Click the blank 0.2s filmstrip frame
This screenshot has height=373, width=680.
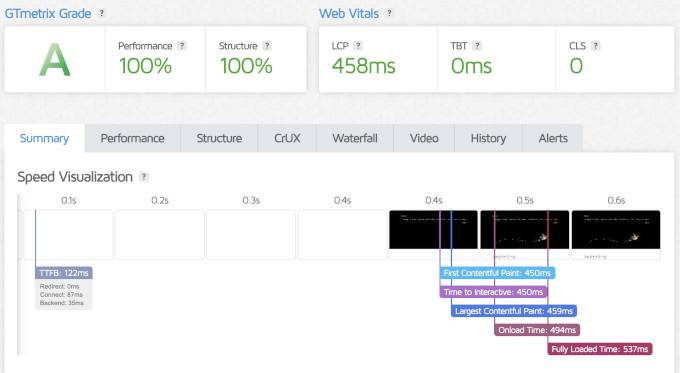(x=160, y=235)
